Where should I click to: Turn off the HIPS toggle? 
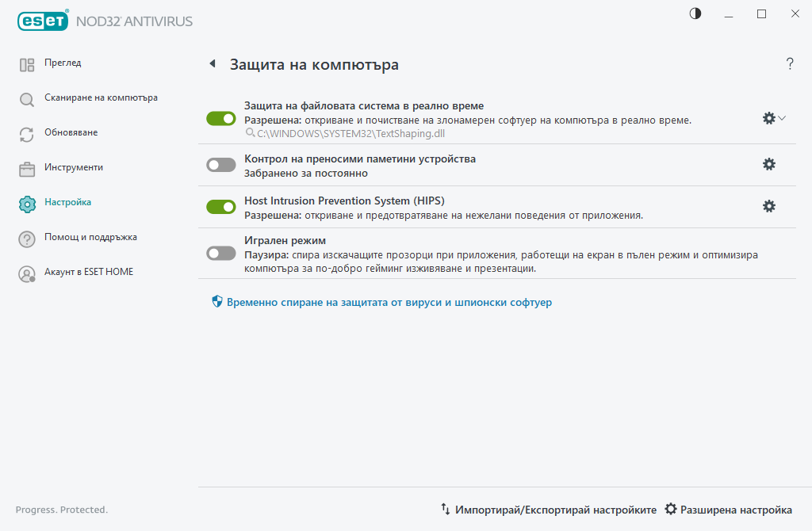coord(221,207)
